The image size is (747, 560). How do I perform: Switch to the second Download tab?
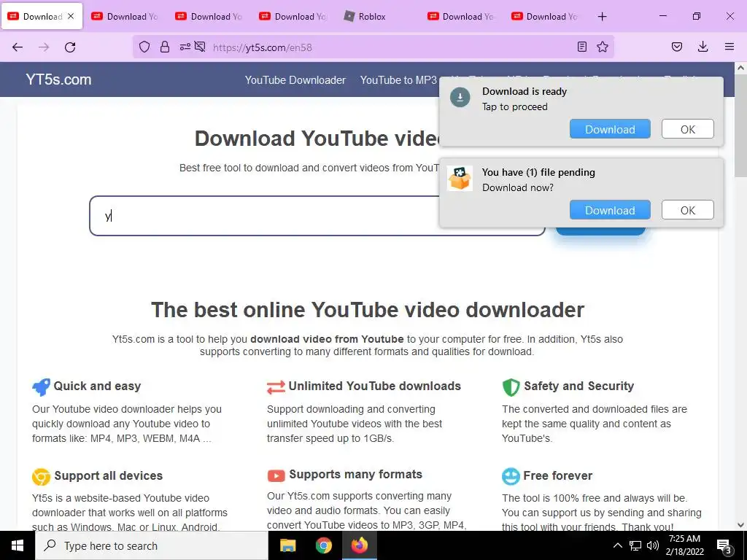tap(125, 17)
